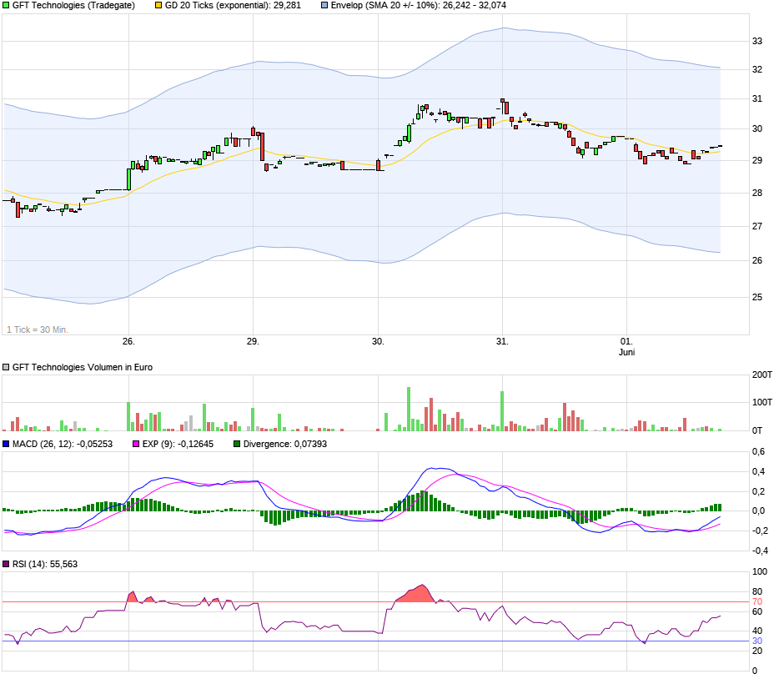Click the Divergence: 0,07393 legend text
Image resolution: width=784 pixels, height=679 pixels.
pyautogui.click(x=288, y=445)
